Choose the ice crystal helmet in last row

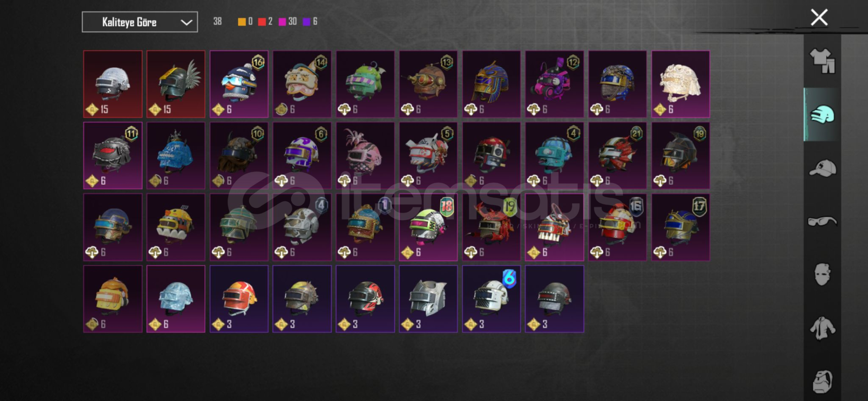[176, 299]
